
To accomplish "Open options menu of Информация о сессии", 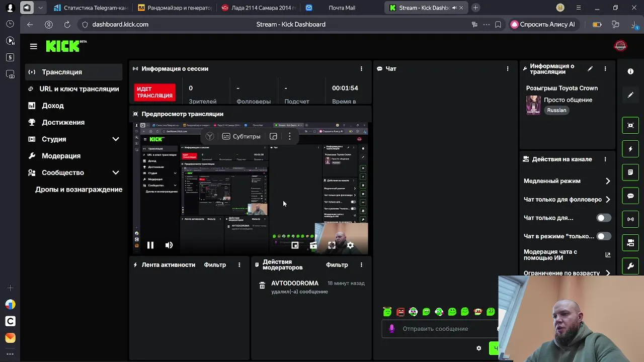I will pyautogui.click(x=361, y=69).
